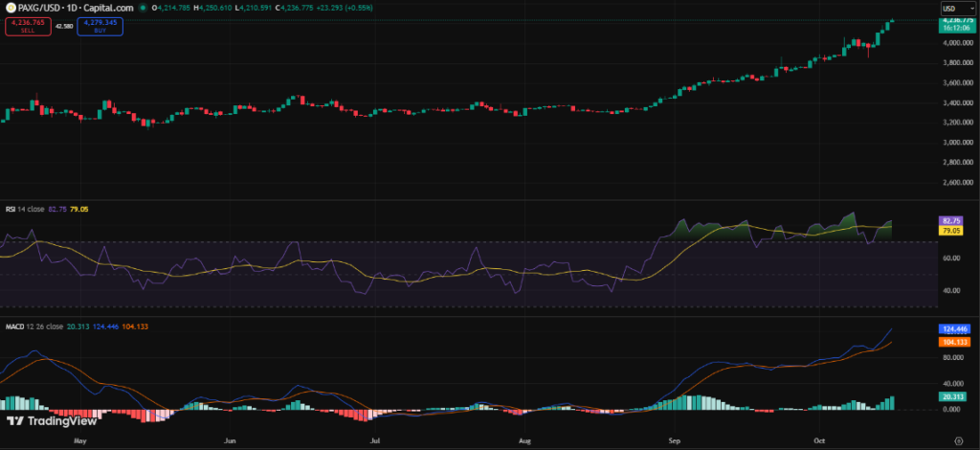Select the purple 82.75 RSI axis label
Image resolution: width=980 pixels, height=450 pixels.
click(949, 220)
